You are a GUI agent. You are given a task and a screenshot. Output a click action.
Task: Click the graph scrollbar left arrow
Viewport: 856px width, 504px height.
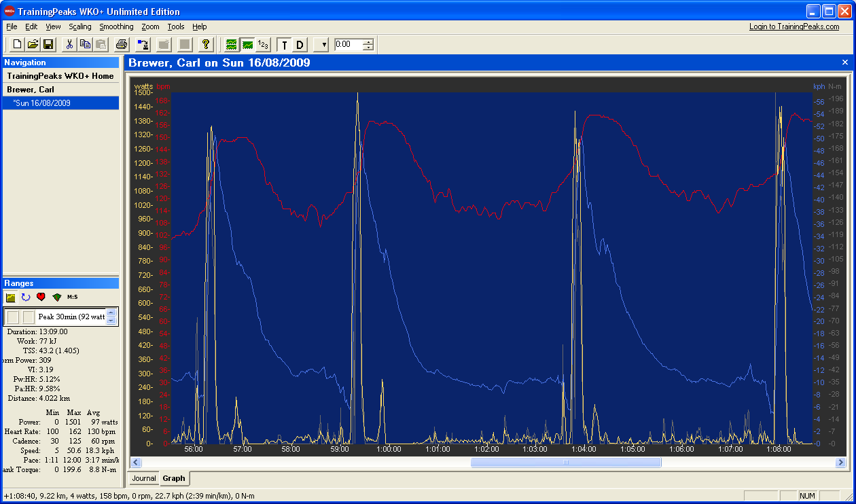pyautogui.click(x=135, y=463)
